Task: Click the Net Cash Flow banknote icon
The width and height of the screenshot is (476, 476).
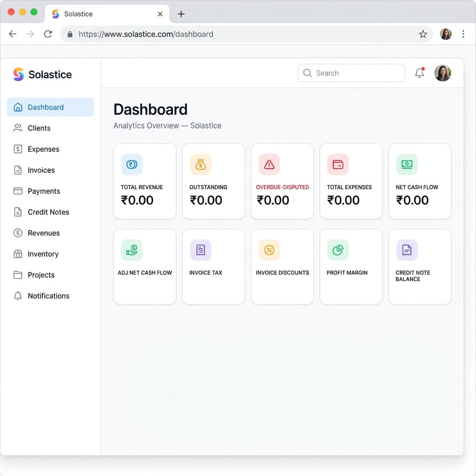Action: click(407, 164)
